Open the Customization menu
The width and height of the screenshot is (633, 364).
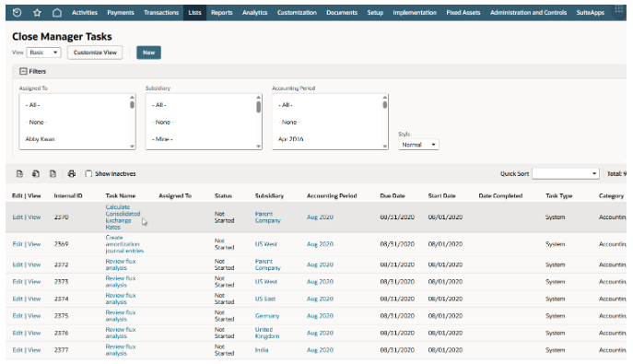pyautogui.click(x=297, y=13)
